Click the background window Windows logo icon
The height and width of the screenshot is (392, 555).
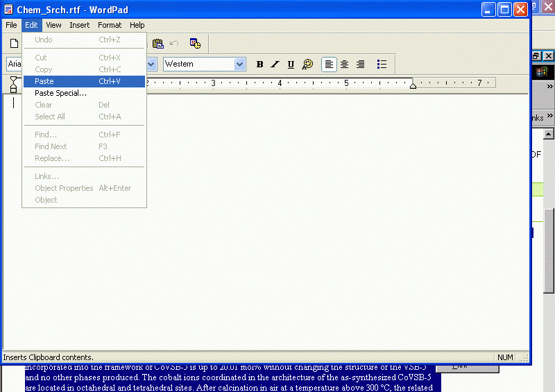tap(541, 72)
